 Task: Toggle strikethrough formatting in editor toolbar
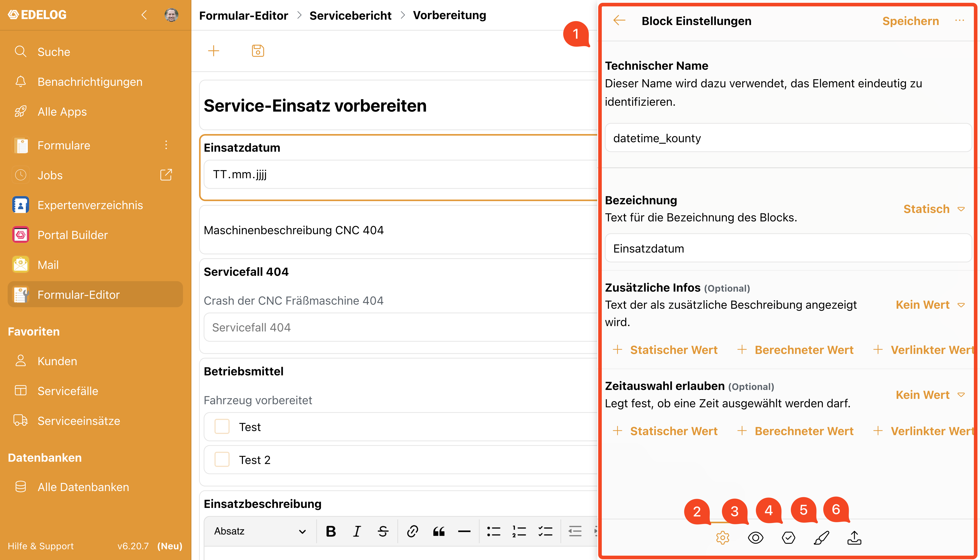pos(383,531)
